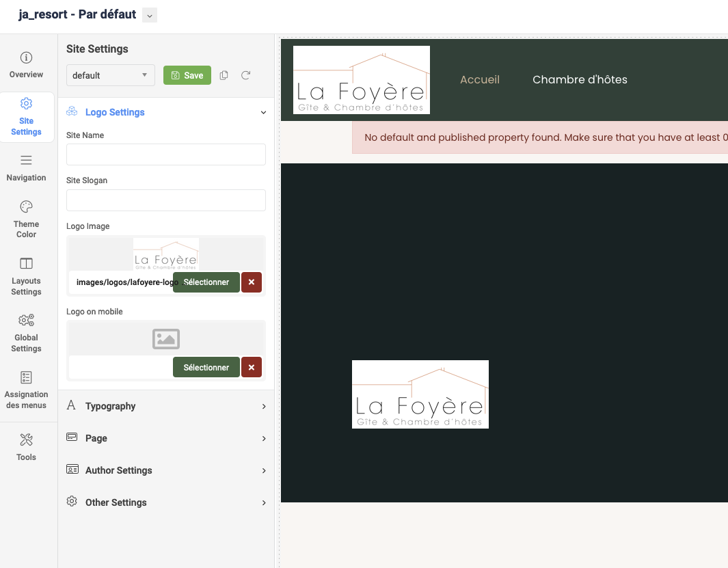Viewport: 728px width, 568px height.
Task: Click the Logo Settings heading text
Action: (x=115, y=112)
